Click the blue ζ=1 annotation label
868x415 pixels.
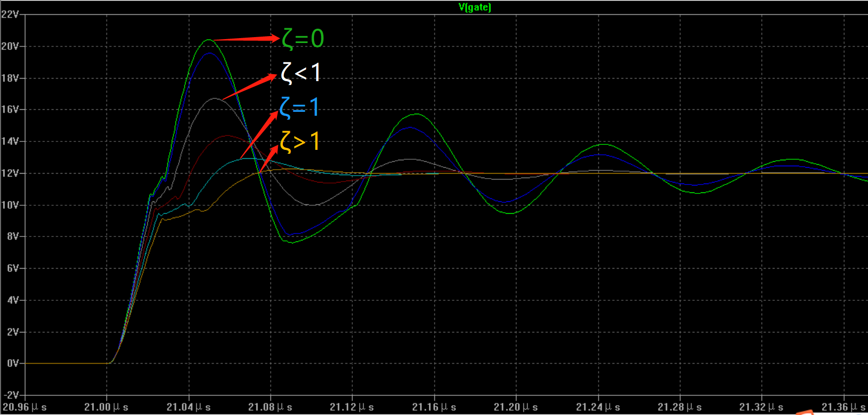(x=299, y=107)
